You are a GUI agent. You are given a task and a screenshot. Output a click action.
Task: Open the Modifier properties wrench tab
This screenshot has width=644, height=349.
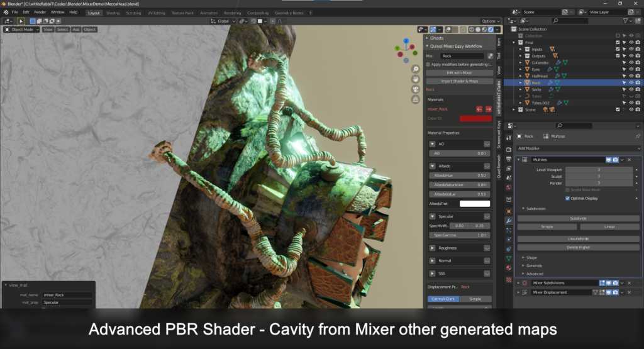tap(508, 221)
